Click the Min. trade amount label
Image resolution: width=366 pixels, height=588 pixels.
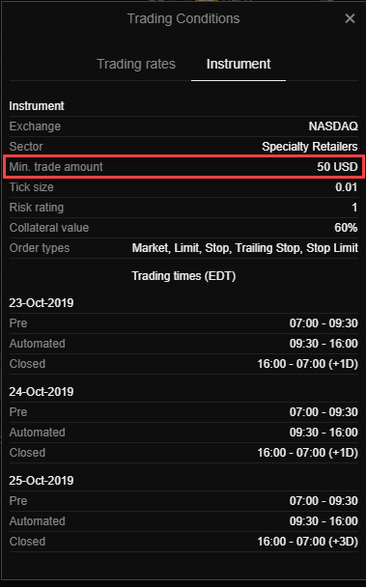tap(56, 166)
